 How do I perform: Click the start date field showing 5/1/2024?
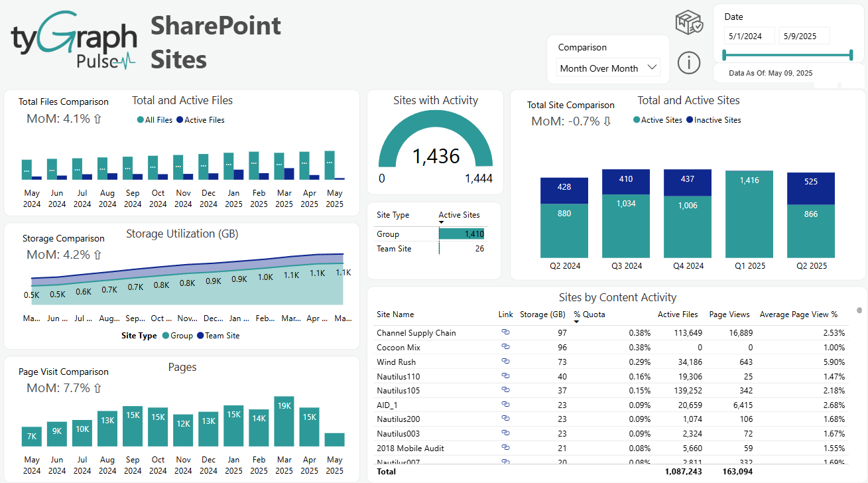[751, 35]
